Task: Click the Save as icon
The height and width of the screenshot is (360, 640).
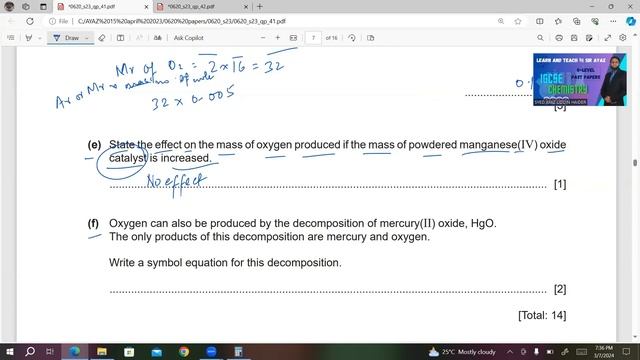Action: click(x=589, y=38)
